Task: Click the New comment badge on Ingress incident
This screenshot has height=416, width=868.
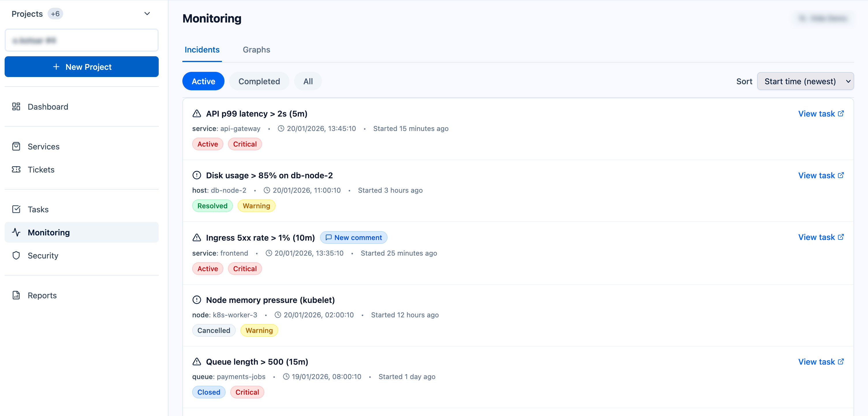Action: pyautogui.click(x=353, y=237)
